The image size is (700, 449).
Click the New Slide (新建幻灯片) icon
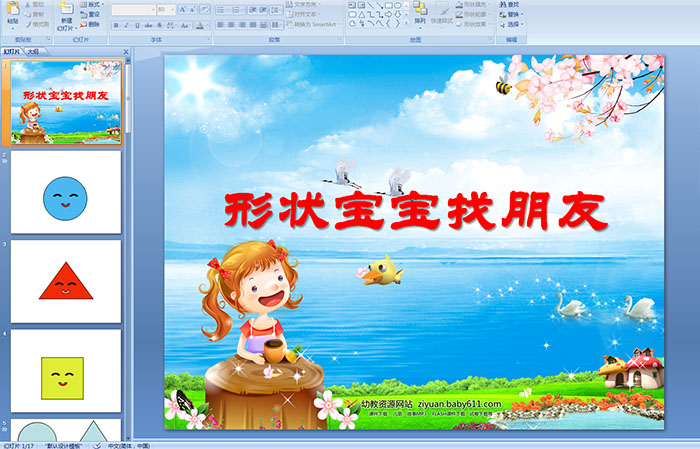click(67, 9)
